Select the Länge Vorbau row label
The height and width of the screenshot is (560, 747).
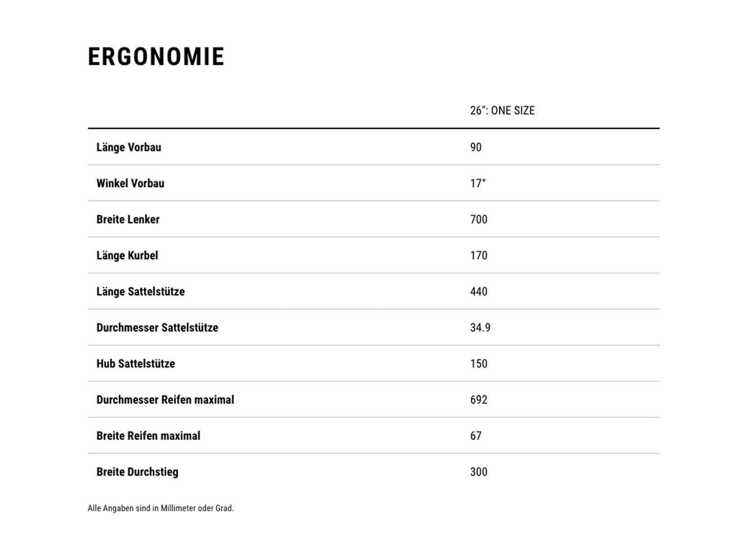[129, 147]
